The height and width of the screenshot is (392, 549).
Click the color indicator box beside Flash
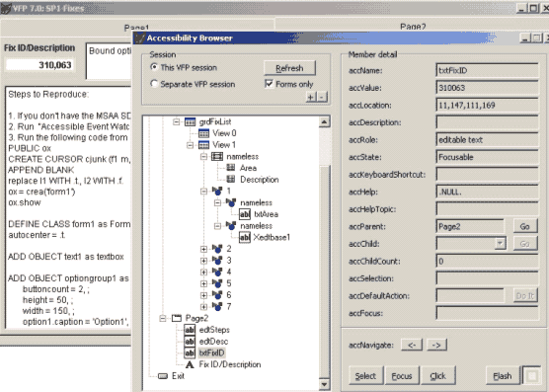point(532,376)
